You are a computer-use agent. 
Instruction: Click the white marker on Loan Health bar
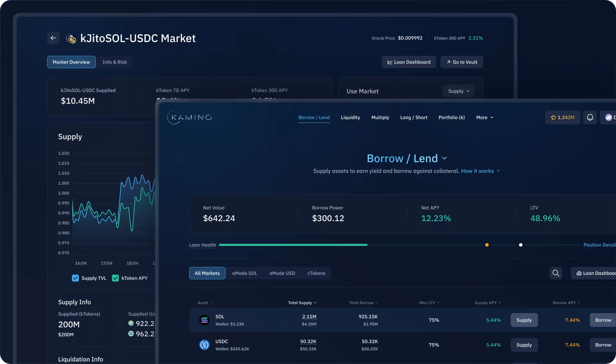tap(520, 245)
